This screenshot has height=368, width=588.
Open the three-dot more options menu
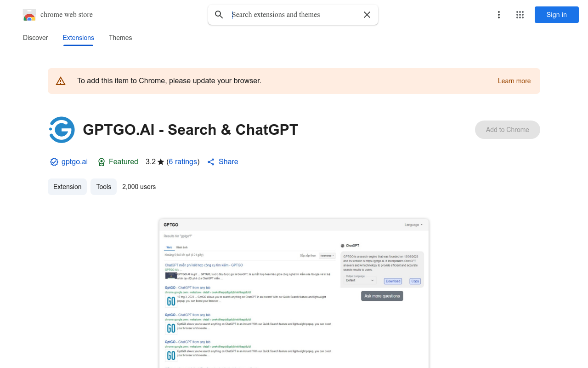pyautogui.click(x=499, y=15)
